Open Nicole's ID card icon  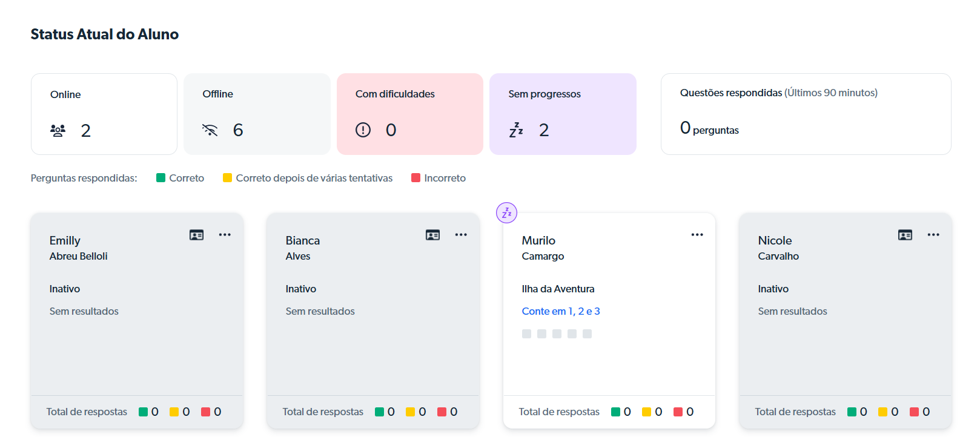click(905, 235)
